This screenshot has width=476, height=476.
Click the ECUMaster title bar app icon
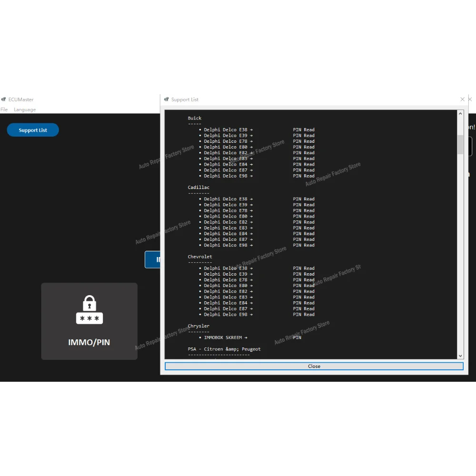(x=4, y=99)
